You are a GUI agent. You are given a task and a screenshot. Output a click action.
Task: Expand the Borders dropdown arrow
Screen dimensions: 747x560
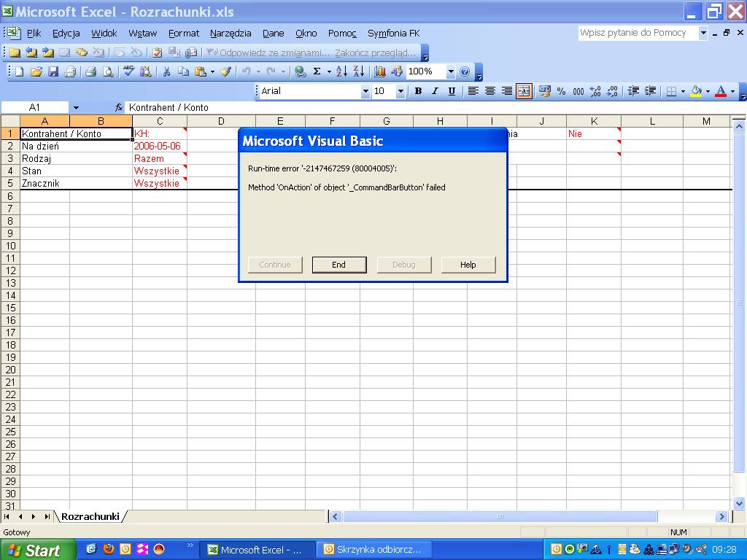click(683, 91)
